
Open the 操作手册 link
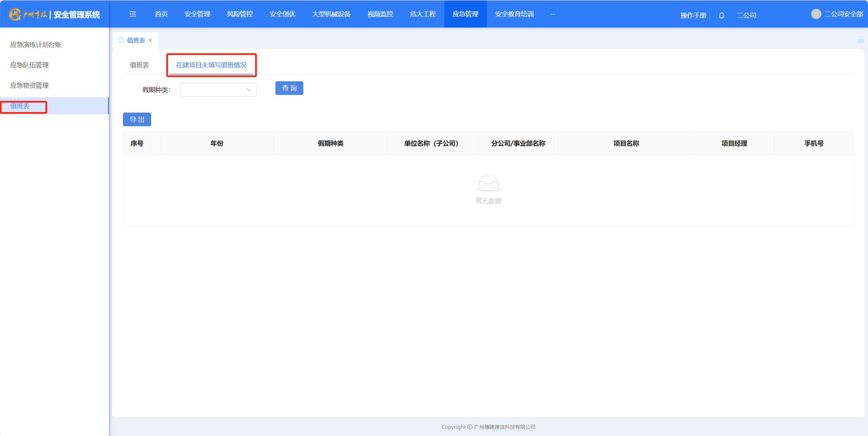click(x=693, y=15)
